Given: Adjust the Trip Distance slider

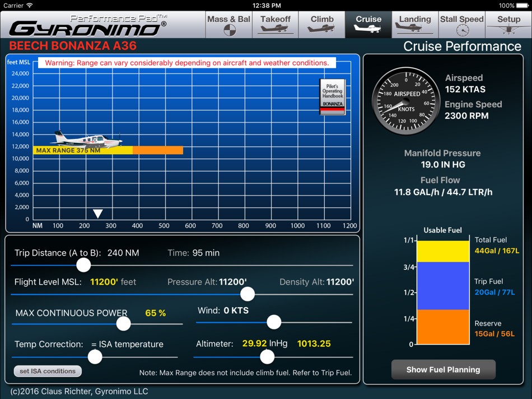Looking at the screenshot, I should (83, 265).
